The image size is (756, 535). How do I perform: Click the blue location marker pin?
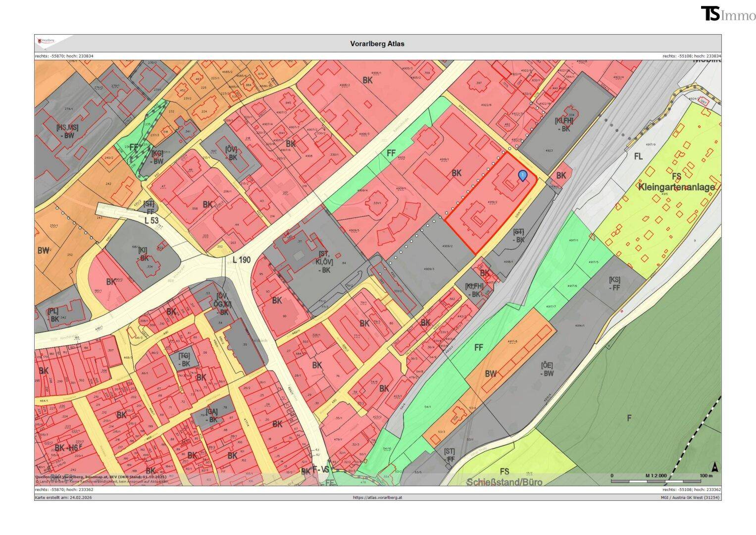coord(522,175)
